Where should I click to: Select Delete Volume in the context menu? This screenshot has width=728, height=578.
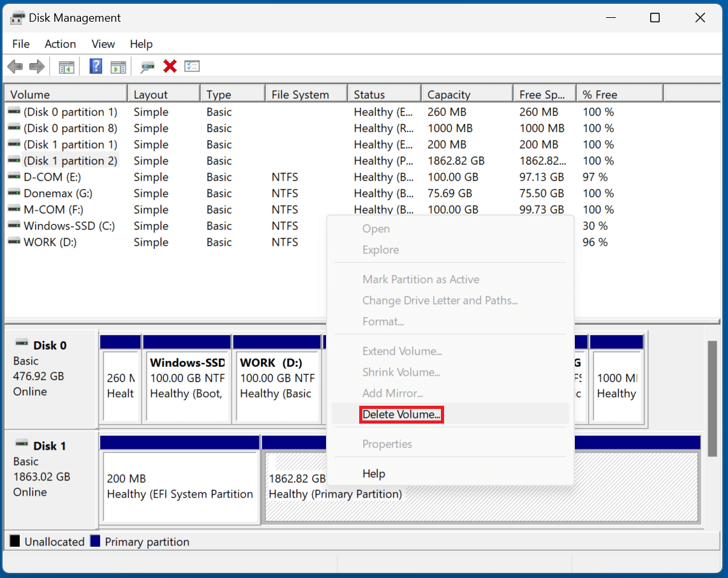(x=401, y=414)
